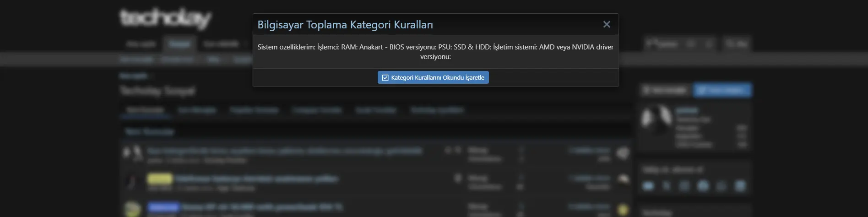Click Kategori Kurallarını Okundu İşaretle button
Screen dimensions: 868x217
tap(433, 77)
